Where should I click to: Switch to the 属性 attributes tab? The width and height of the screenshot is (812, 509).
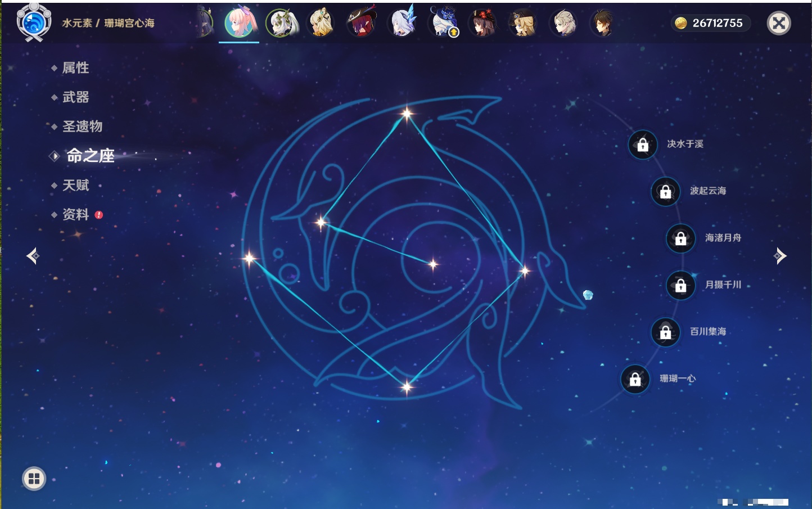(x=75, y=68)
